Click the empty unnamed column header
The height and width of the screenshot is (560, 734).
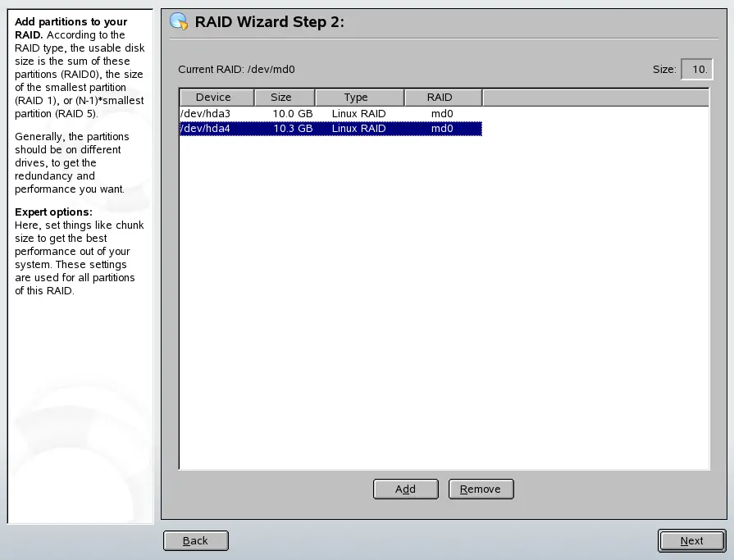[x=595, y=97]
